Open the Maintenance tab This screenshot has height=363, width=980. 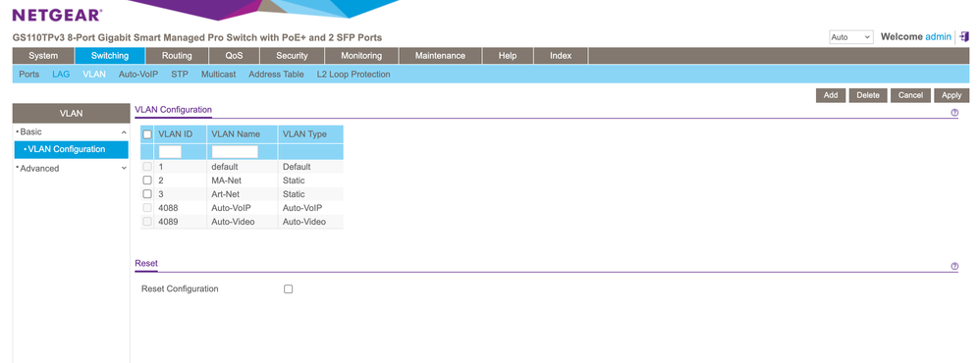(441, 56)
